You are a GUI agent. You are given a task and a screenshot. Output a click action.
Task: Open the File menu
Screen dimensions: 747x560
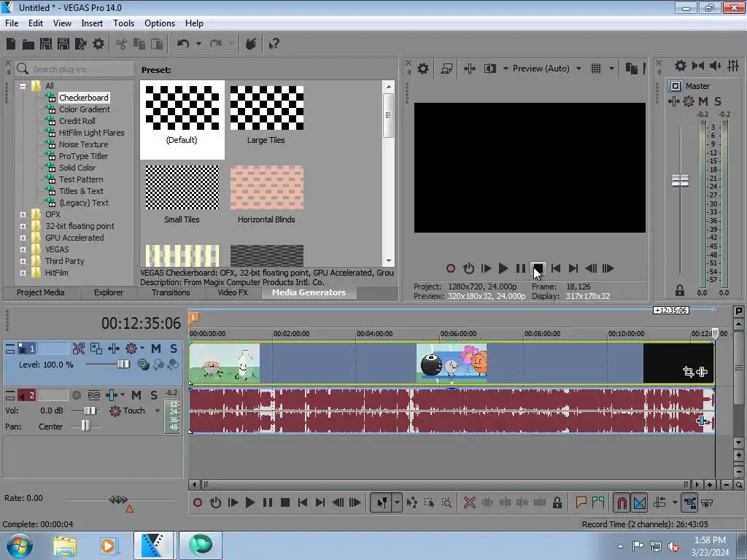point(12,23)
